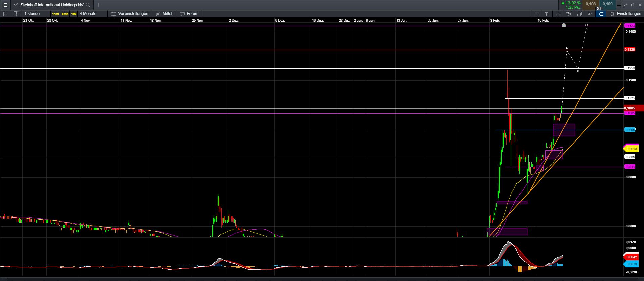Click the 0,109 buy price box
The image size is (644, 281).
pyautogui.click(x=607, y=4)
